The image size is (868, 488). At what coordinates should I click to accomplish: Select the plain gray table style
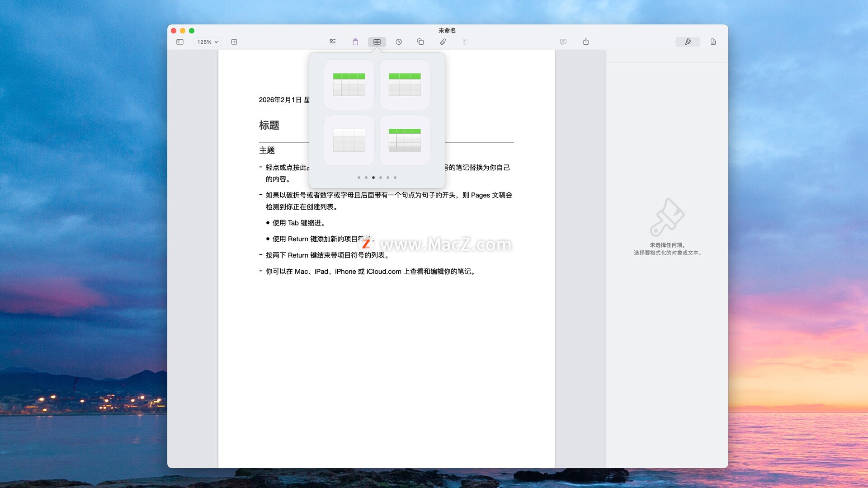(349, 140)
